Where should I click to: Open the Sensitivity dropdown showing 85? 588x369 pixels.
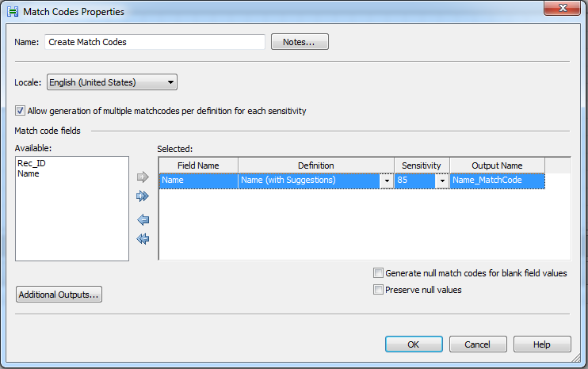441,181
